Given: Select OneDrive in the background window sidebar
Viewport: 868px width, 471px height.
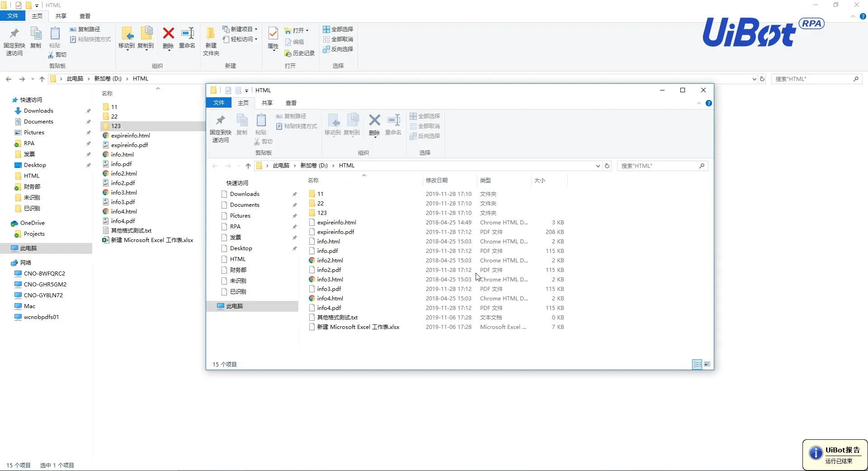Looking at the screenshot, I should (33, 223).
